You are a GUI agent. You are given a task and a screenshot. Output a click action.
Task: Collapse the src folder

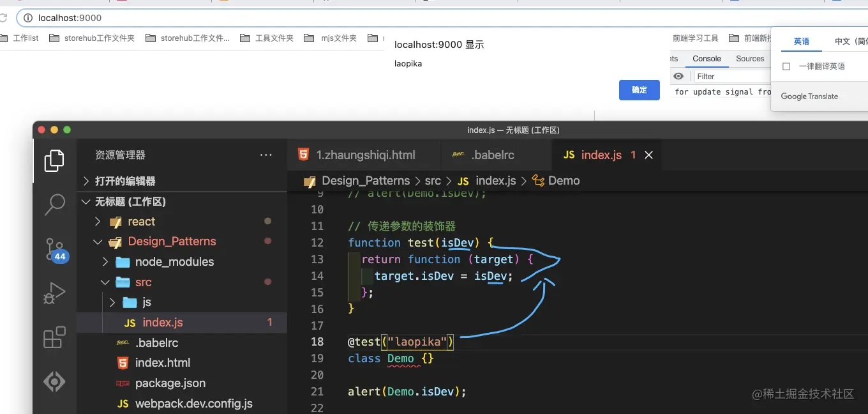pyautogui.click(x=105, y=282)
